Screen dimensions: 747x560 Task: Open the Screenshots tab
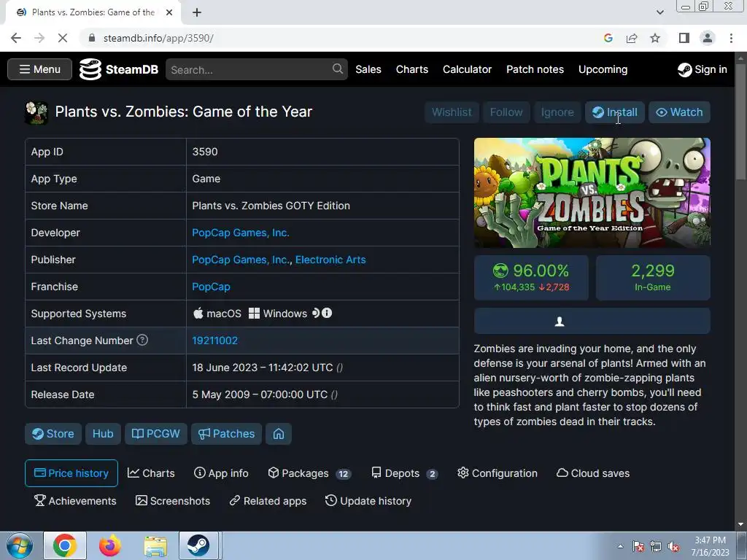(173, 501)
